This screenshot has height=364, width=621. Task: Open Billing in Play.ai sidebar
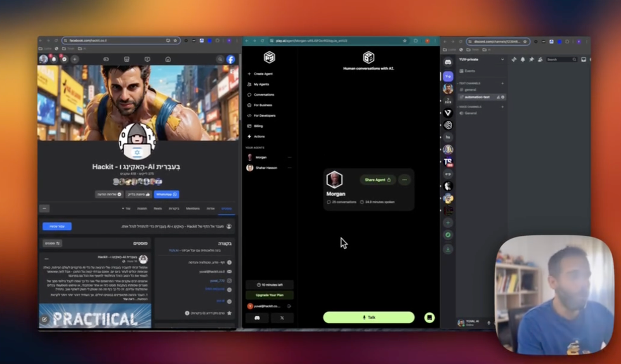[255, 126]
